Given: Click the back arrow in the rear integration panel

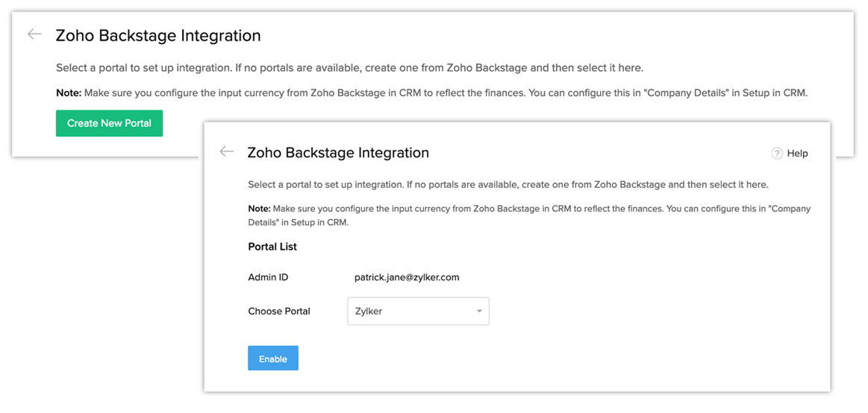Looking at the screenshot, I should [34, 34].
